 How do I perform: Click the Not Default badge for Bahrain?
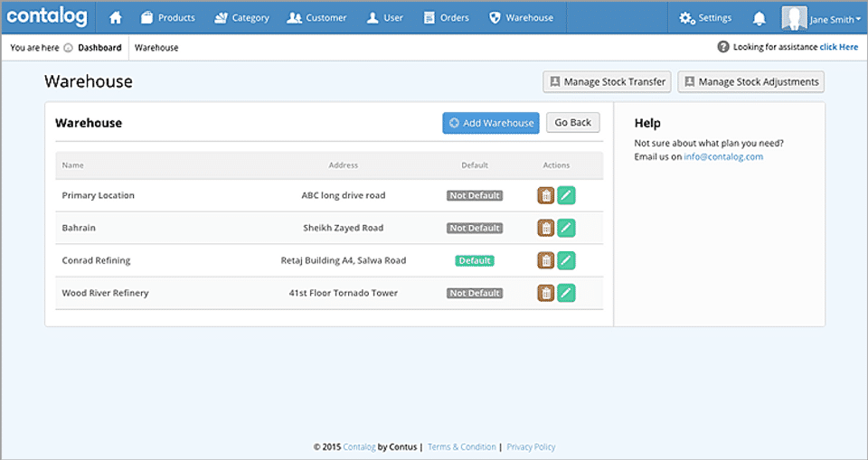475,228
